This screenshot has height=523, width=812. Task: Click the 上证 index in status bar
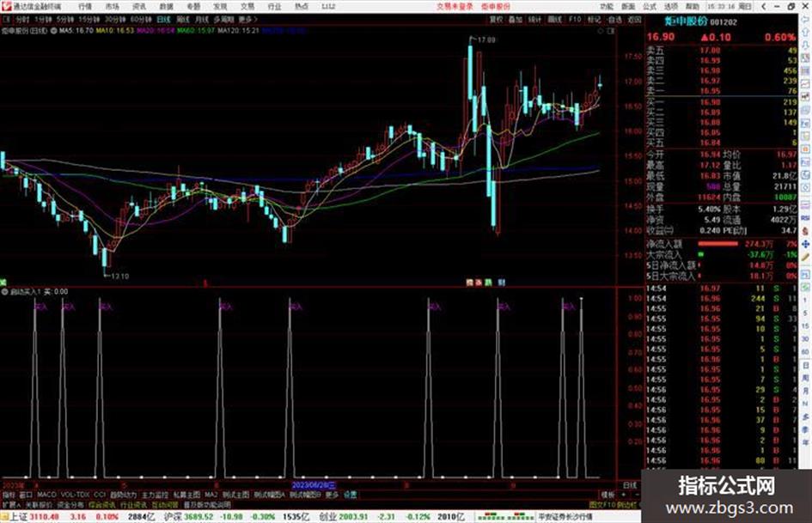point(17,516)
